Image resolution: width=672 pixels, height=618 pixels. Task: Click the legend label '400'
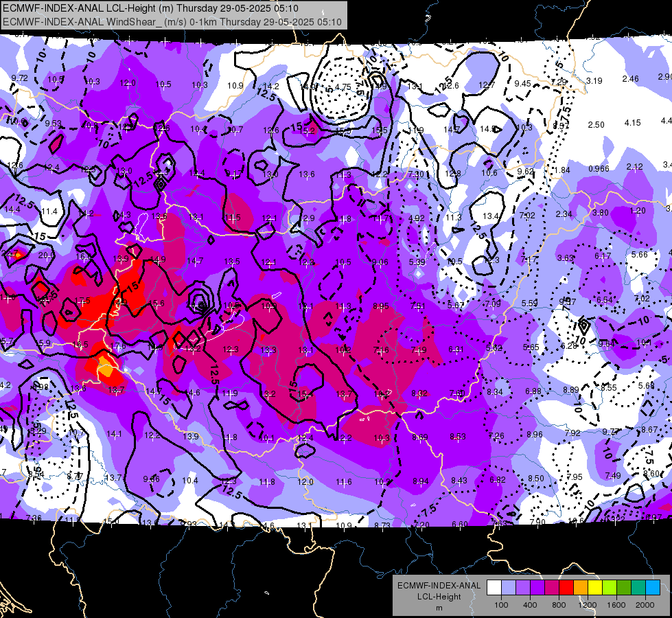click(530, 605)
